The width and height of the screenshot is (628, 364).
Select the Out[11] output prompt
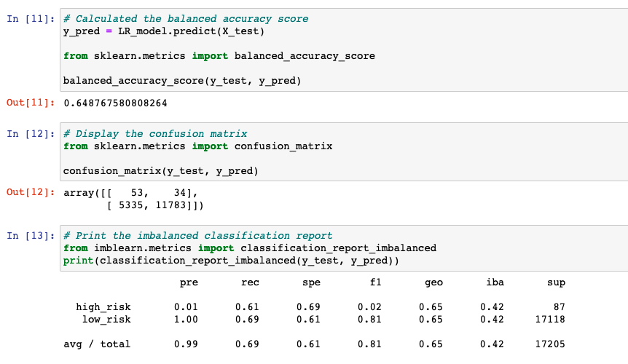click(31, 103)
